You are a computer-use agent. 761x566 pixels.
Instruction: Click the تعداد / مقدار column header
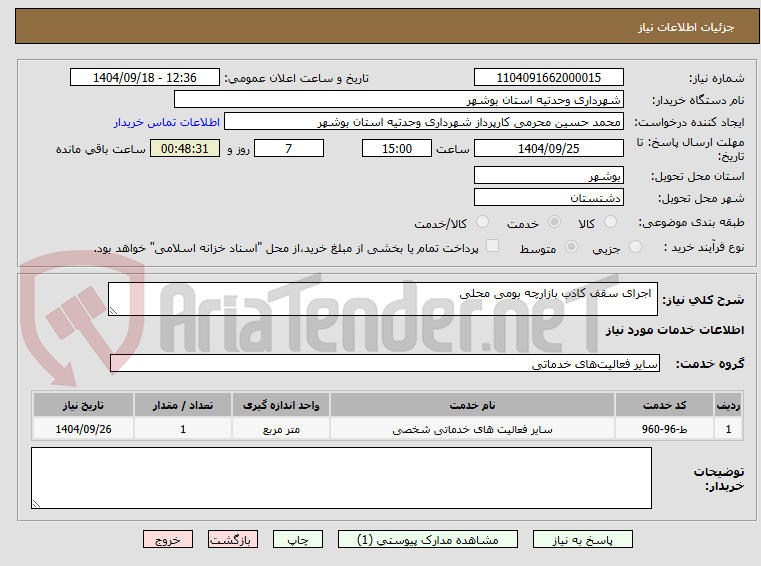pos(183,405)
